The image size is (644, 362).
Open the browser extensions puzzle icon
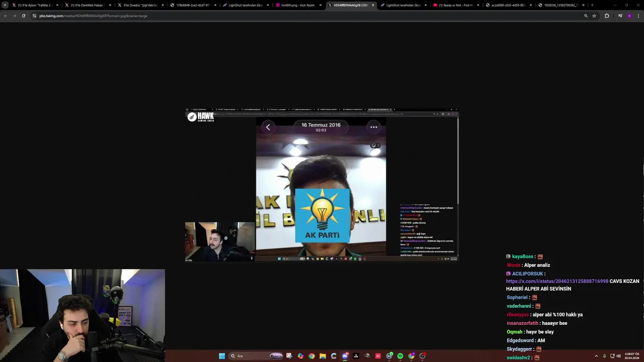coord(607,16)
